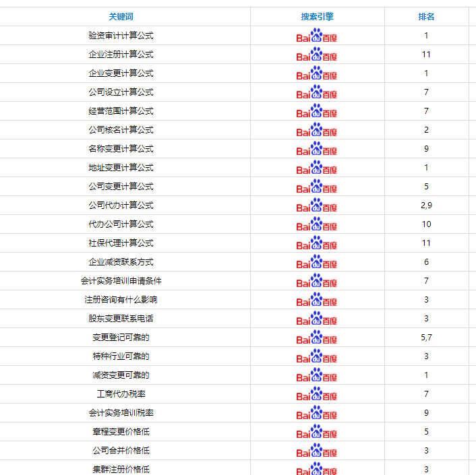Open Baidu icon for 名称变更计算公式
Image resolution: width=476 pixels, height=475 pixels.
coord(317,148)
